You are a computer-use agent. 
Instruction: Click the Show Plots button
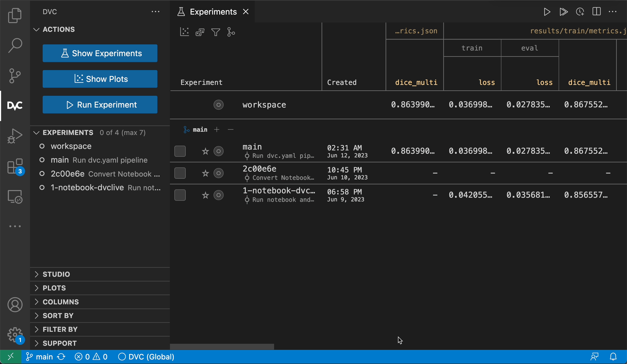(x=100, y=79)
